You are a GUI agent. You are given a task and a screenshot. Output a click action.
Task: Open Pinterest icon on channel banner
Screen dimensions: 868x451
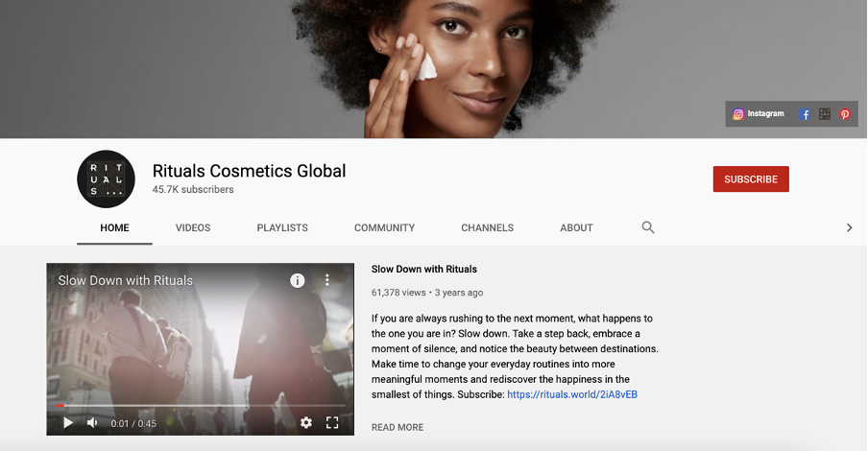point(845,114)
